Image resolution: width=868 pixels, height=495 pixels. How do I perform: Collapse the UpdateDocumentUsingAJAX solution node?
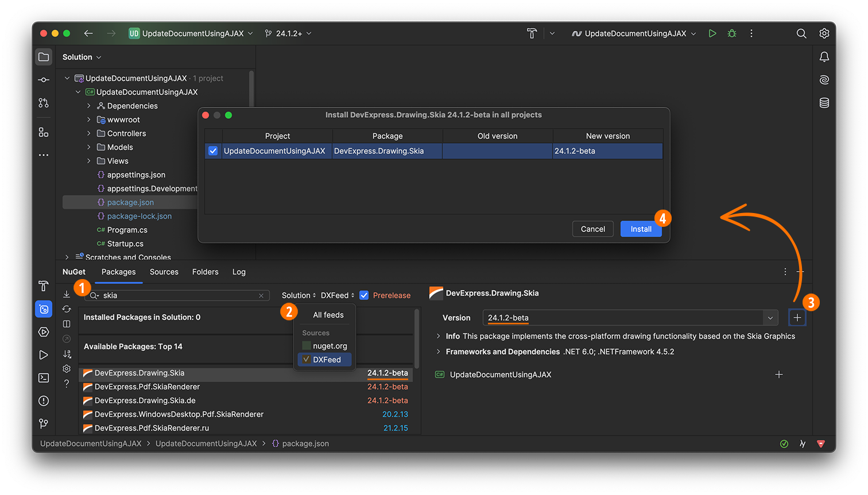(x=67, y=78)
